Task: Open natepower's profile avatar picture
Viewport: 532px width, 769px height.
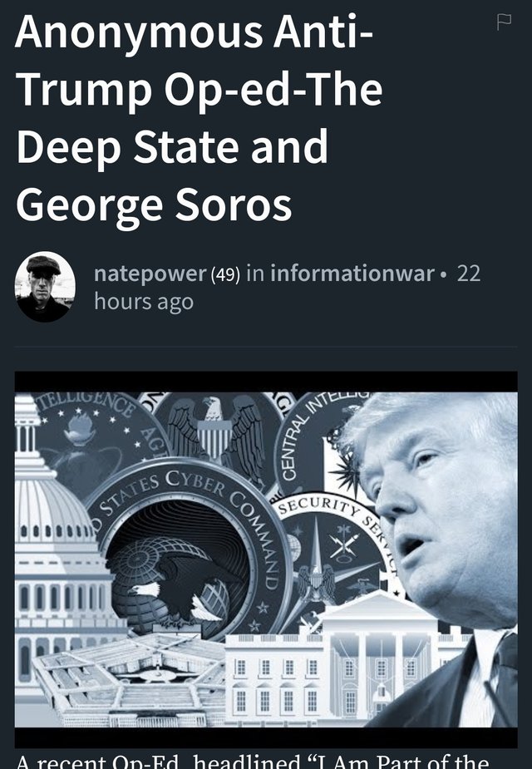Action: 45,287
